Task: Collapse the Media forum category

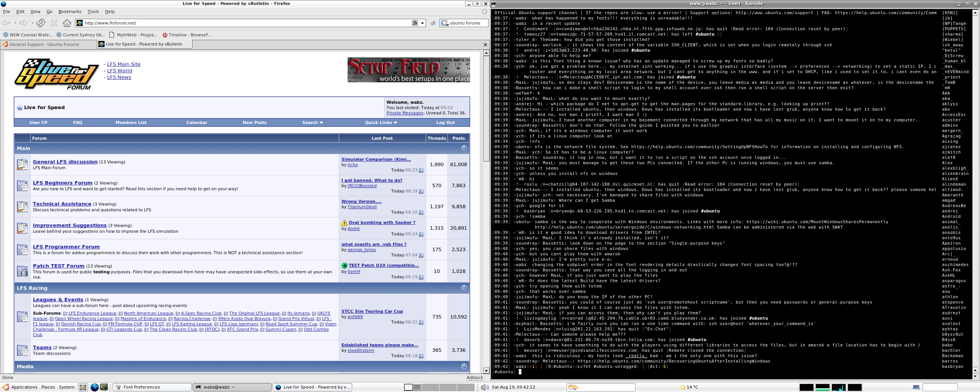Action: click(464, 366)
